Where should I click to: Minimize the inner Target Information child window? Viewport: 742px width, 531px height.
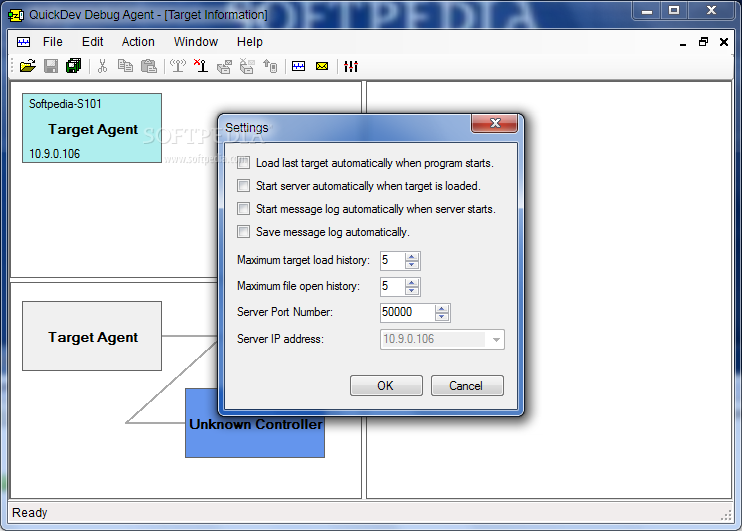683,42
